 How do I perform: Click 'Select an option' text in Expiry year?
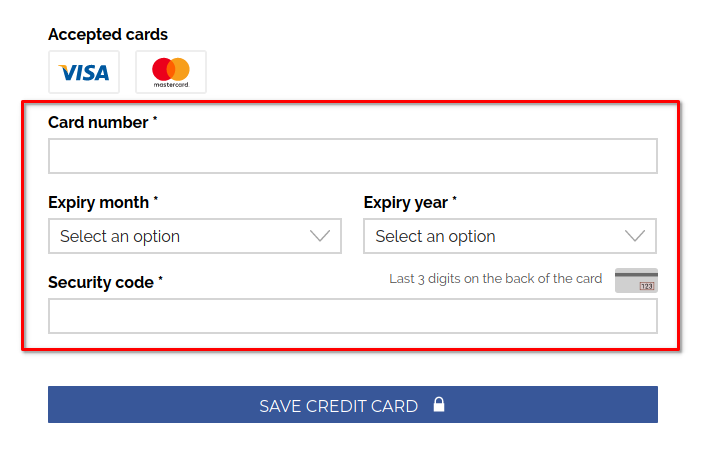(435, 237)
